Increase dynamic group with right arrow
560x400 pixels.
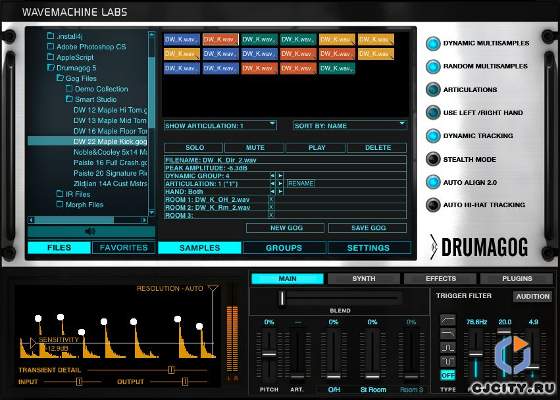[280, 176]
